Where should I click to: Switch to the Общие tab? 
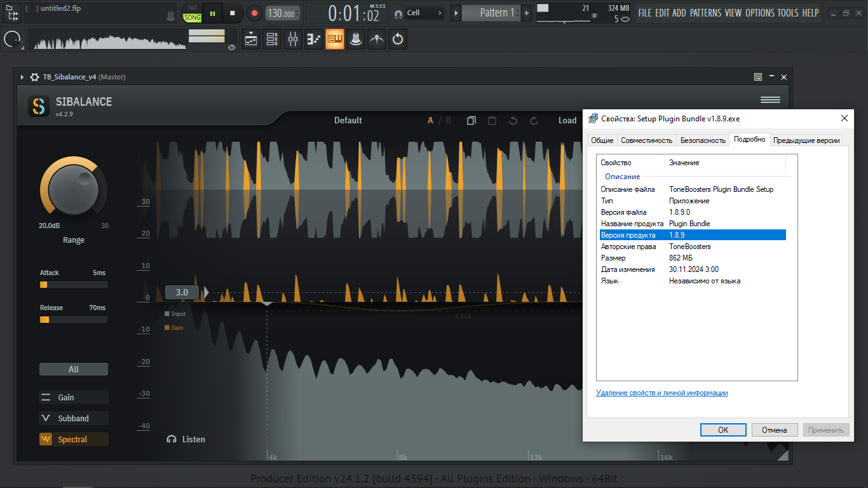[x=602, y=140]
